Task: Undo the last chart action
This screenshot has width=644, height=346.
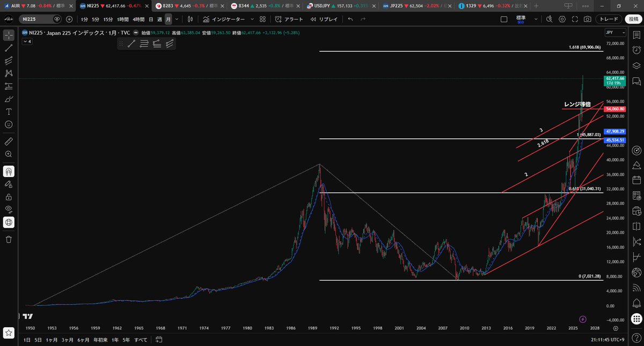Action: tap(350, 19)
